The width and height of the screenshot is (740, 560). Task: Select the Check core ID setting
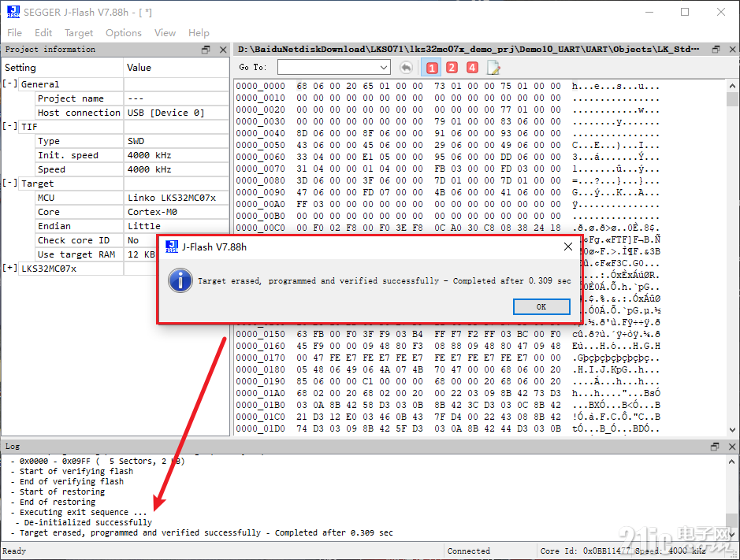[73, 239]
